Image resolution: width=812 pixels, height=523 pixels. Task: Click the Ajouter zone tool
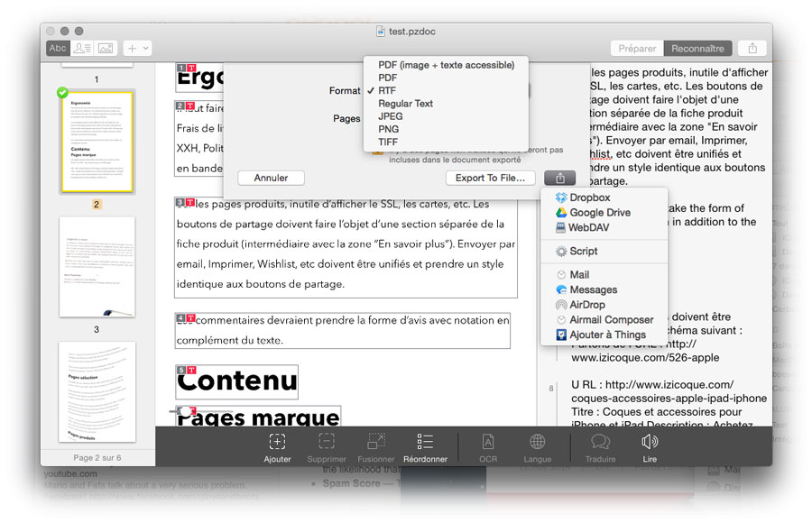[x=277, y=448]
